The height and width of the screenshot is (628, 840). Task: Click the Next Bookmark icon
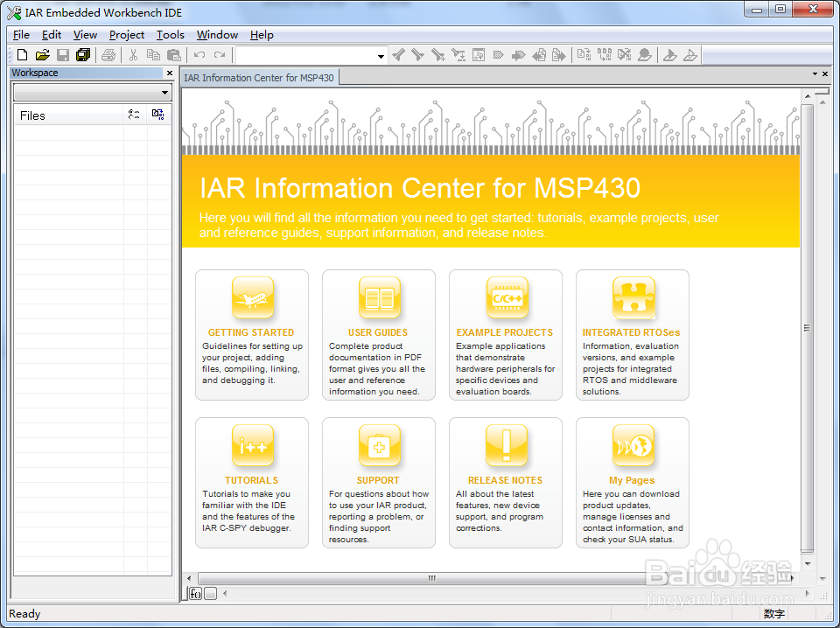pyautogui.click(x=519, y=54)
